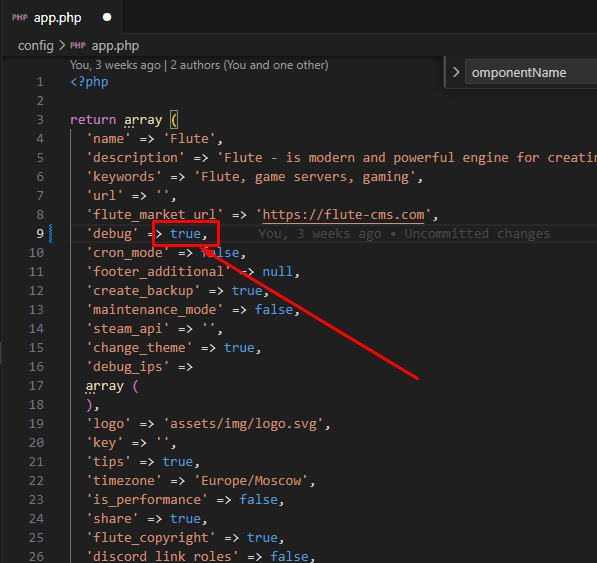Focus the find input containing omponentName
Image resolution: width=597 pixels, height=563 pixels.
point(531,72)
